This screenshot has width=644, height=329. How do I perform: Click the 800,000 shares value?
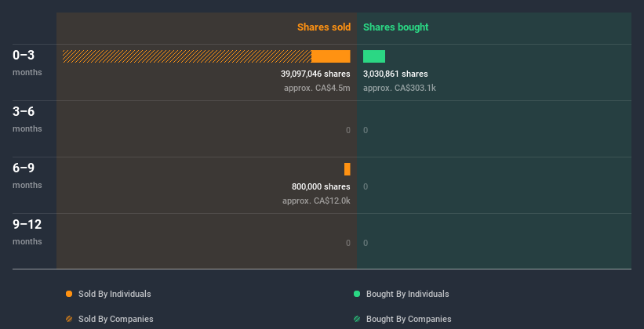pyautogui.click(x=321, y=186)
